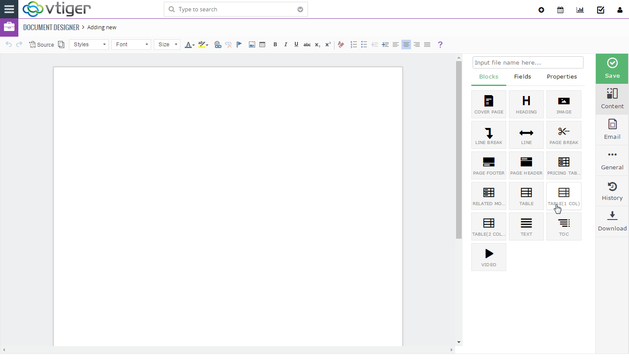Open the Size dropdown
629x364 pixels.
coord(167,45)
